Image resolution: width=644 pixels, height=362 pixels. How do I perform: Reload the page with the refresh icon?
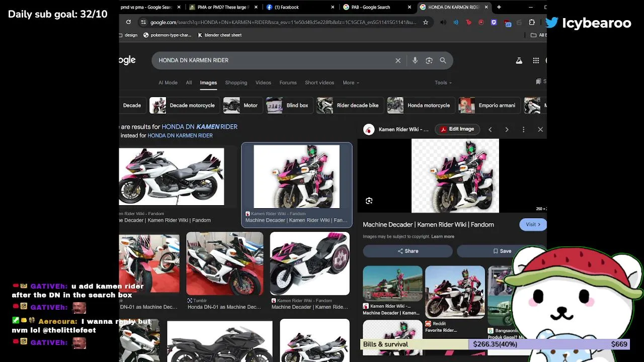[128, 22]
